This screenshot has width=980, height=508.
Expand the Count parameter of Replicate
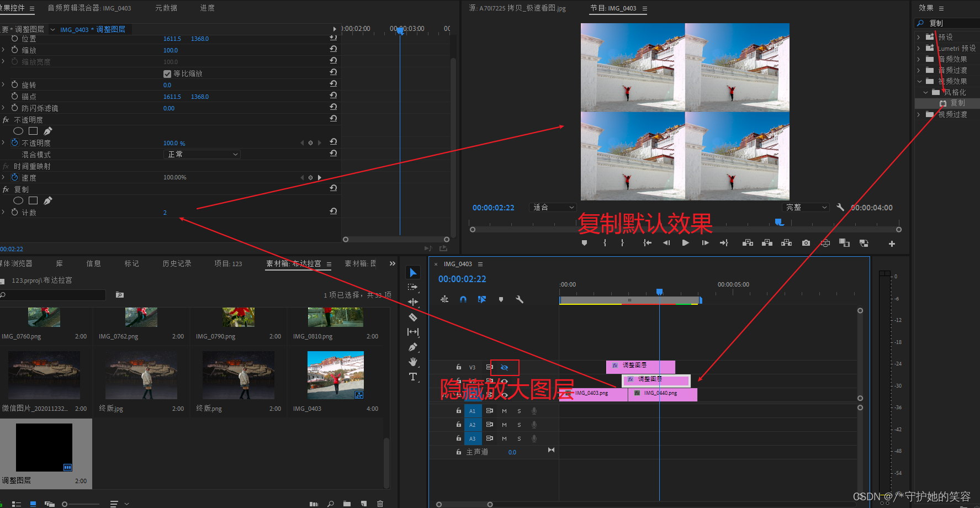pos(3,212)
